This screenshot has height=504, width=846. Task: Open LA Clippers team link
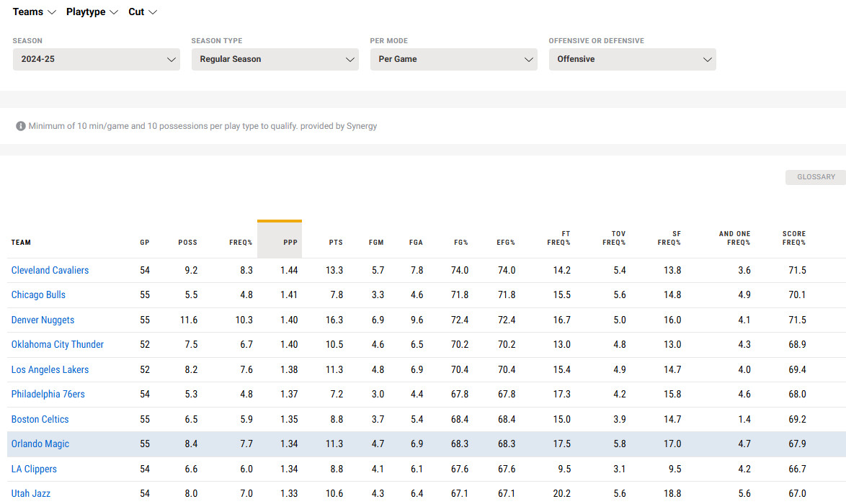[34, 469]
